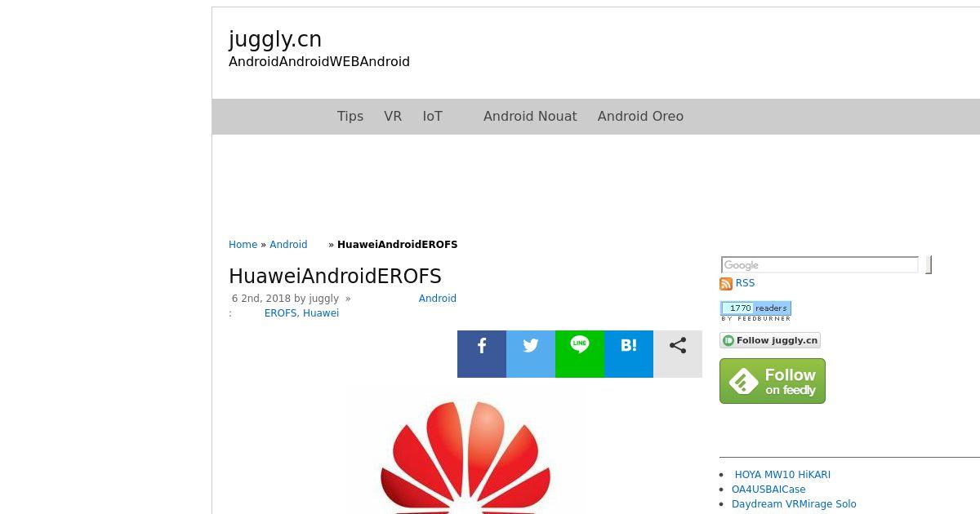Open the Android Oreo menu item
The image size is (980, 514).
pyautogui.click(x=640, y=117)
